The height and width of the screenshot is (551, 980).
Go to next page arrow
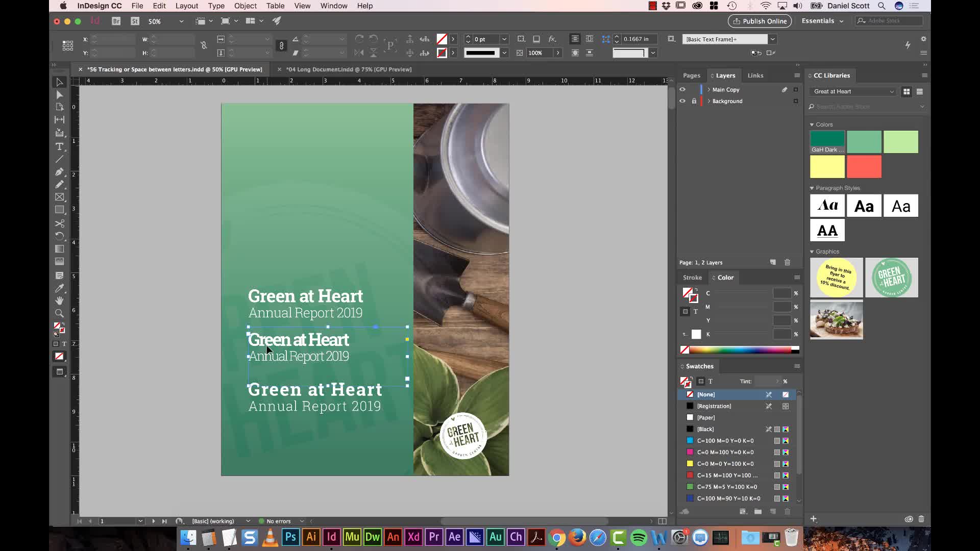(x=153, y=521)
